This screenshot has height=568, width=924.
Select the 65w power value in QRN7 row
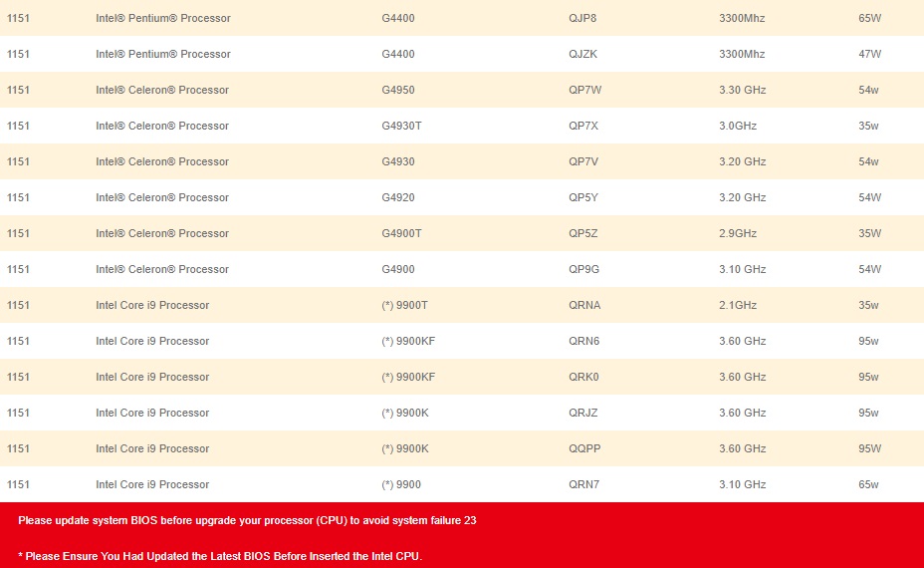[868, 485]
